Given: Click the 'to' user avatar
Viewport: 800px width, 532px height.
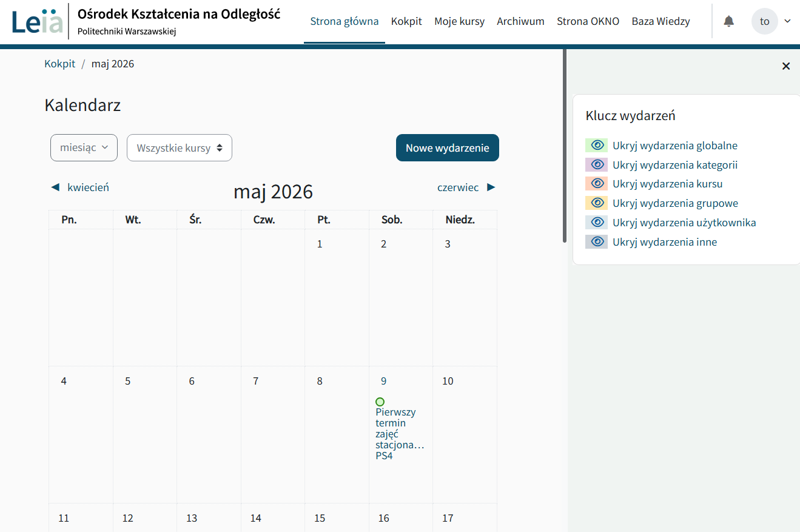Looking at the screenshot, I should pos(764,21).
